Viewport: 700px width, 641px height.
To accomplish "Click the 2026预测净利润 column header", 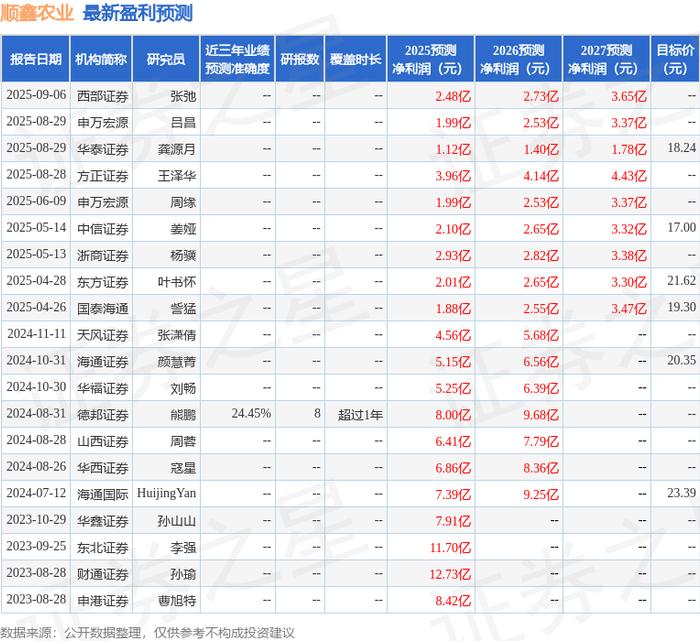I will pyautogui.click(x=518, y=59).
